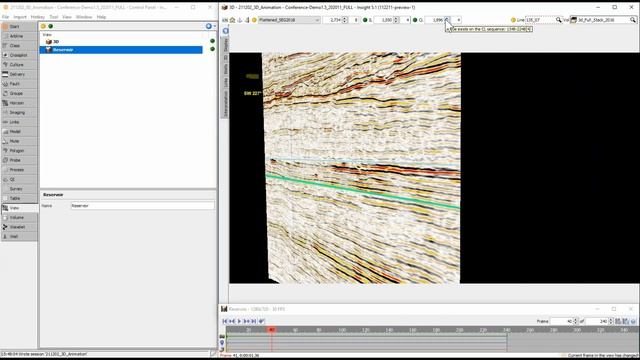Viewport: 640px width, 360px height.
Task: Open the Import menu
Action: [x=20, y=17]
